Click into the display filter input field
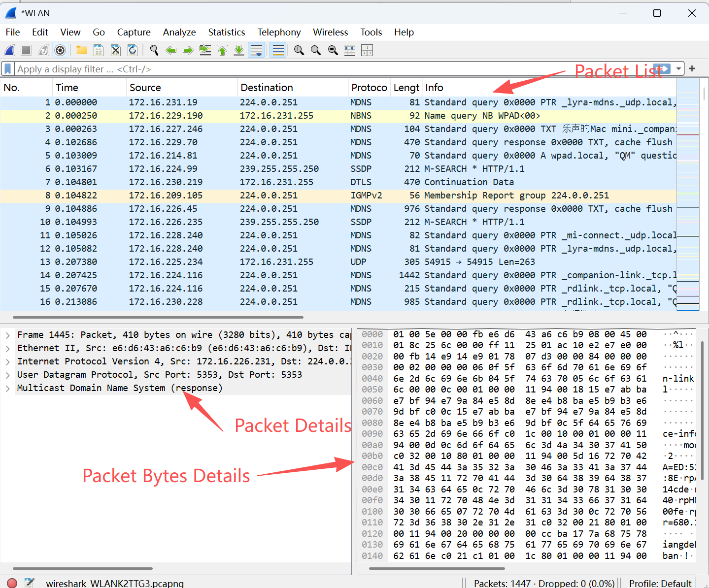Screen dimensions: 709x588 [296, 69]
